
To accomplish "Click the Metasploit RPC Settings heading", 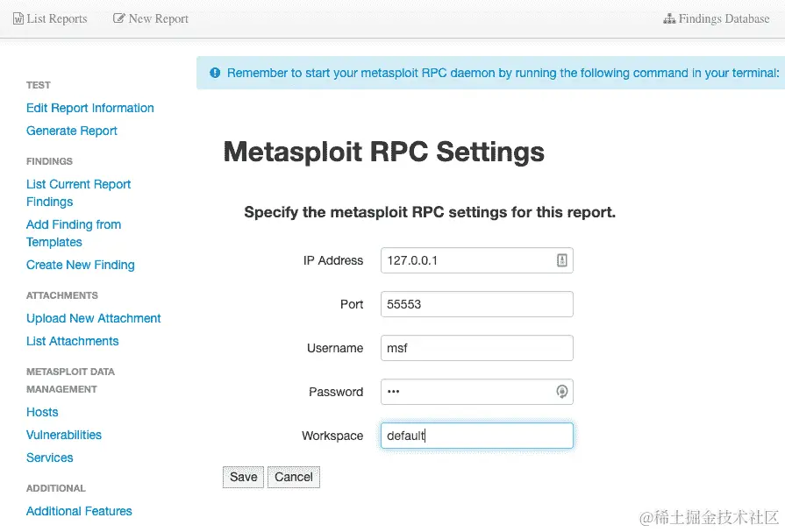I will (x=384, y=152).
